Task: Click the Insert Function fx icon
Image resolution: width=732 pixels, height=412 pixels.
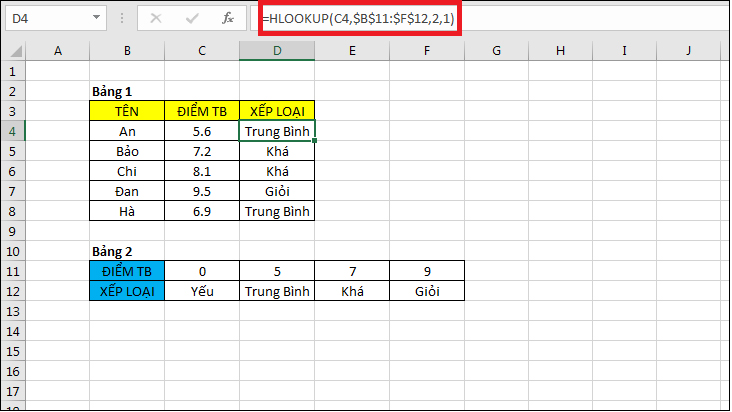Action: point(227,18)
